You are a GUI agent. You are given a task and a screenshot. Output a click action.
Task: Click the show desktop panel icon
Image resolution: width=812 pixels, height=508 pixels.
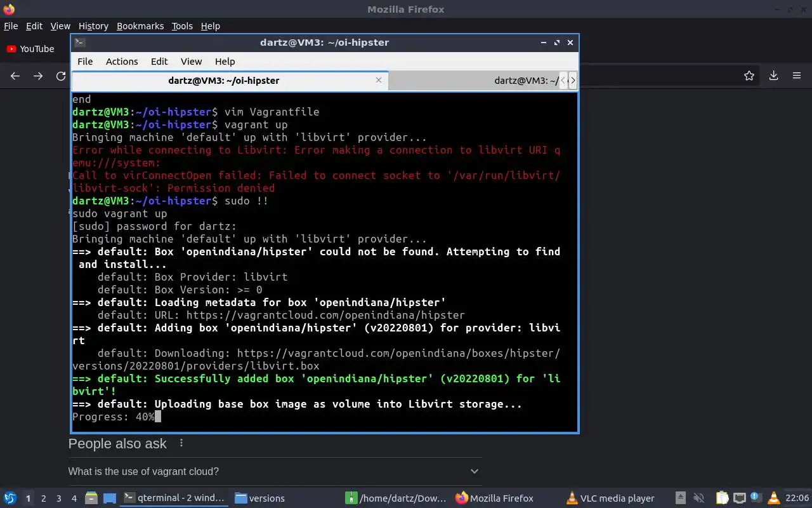click(109, 498)
